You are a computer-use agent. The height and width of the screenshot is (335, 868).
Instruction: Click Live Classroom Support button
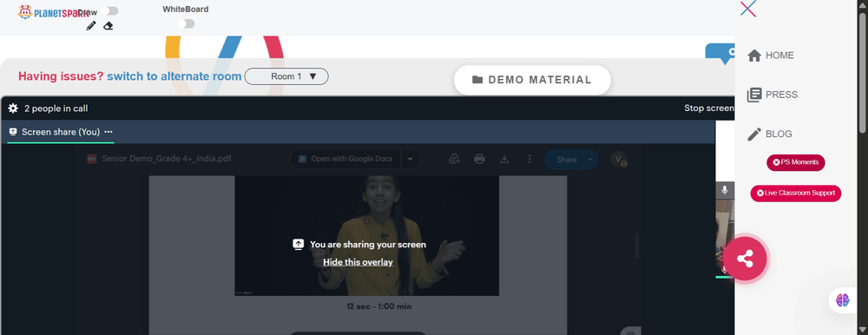pos(795,194)
